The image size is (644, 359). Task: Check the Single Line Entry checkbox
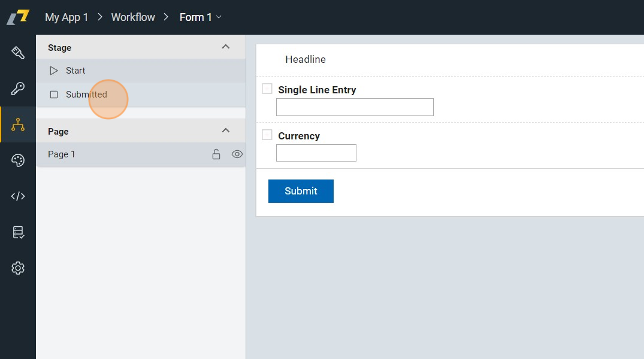(x=267, y=89)
